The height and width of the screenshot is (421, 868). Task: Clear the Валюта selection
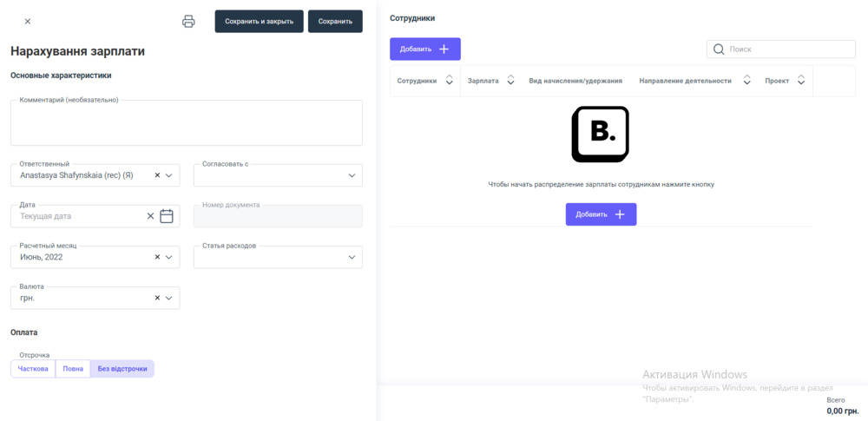tap(157, 298)
